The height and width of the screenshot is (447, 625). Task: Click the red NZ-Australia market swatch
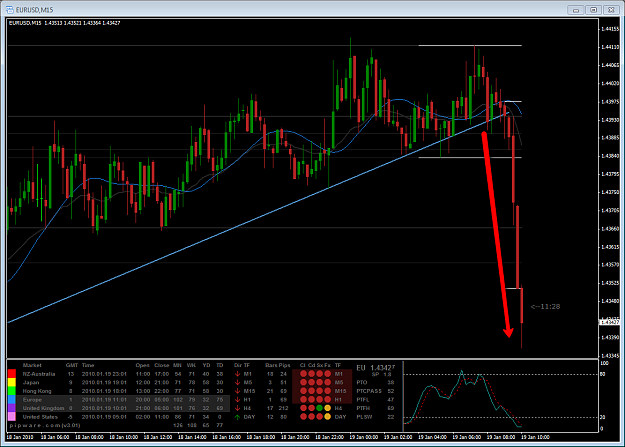coord(12,374)
